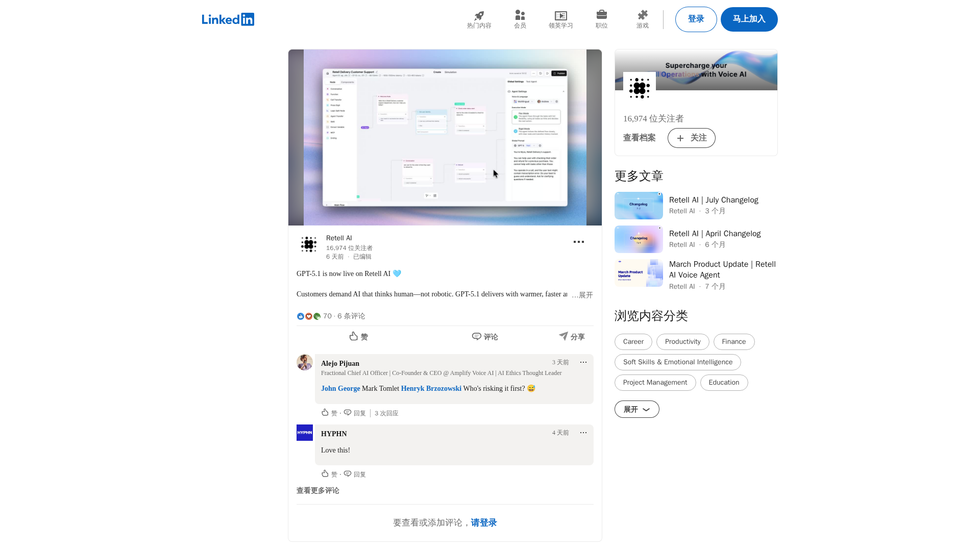The height and width of the screenshot is (551, 980).
Task: Click the 登录 sign-in button
Action: [x=696, y=19]
